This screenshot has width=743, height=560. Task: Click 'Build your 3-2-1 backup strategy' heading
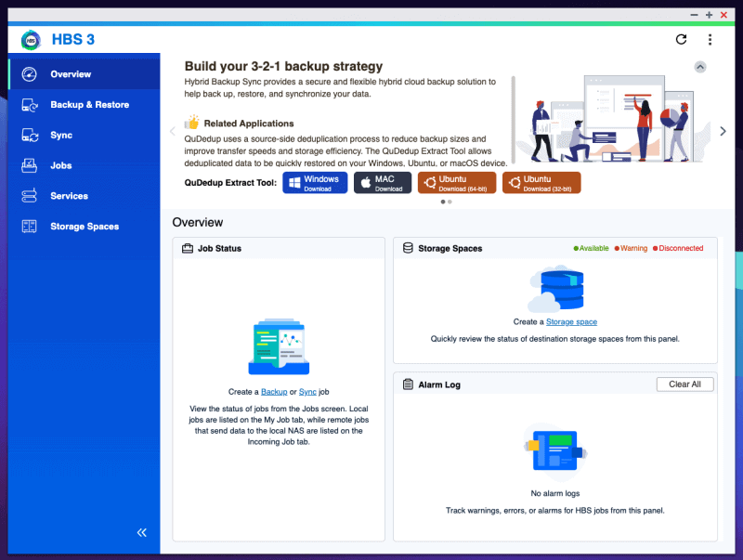(283, 66)
